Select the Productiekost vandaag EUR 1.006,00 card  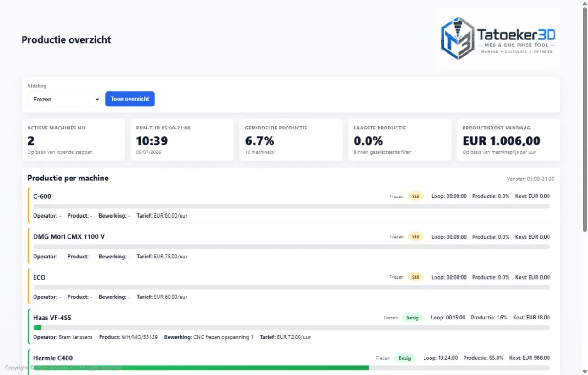pos(509,140)
